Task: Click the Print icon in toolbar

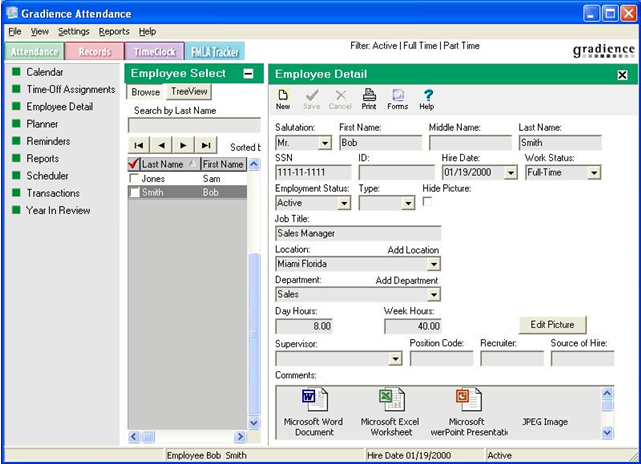Action: pyautogui.click(x=369, y=98)
